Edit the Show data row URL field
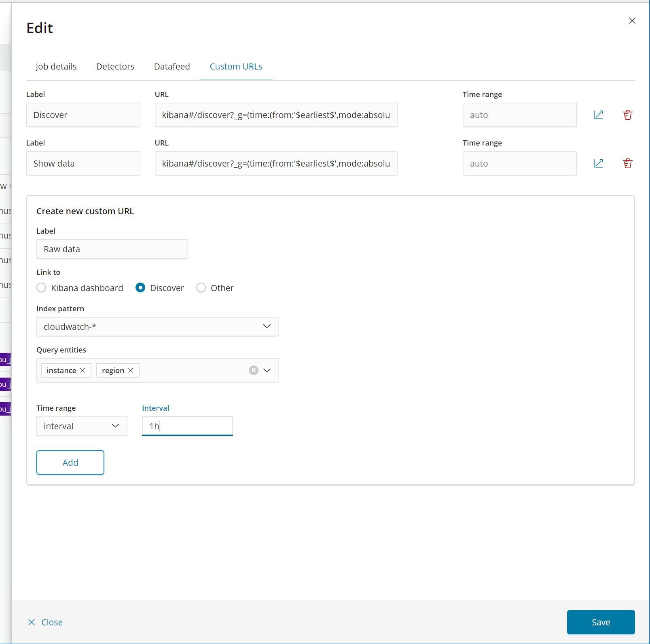The image size is (650, 644). click(x=276, y=163)
